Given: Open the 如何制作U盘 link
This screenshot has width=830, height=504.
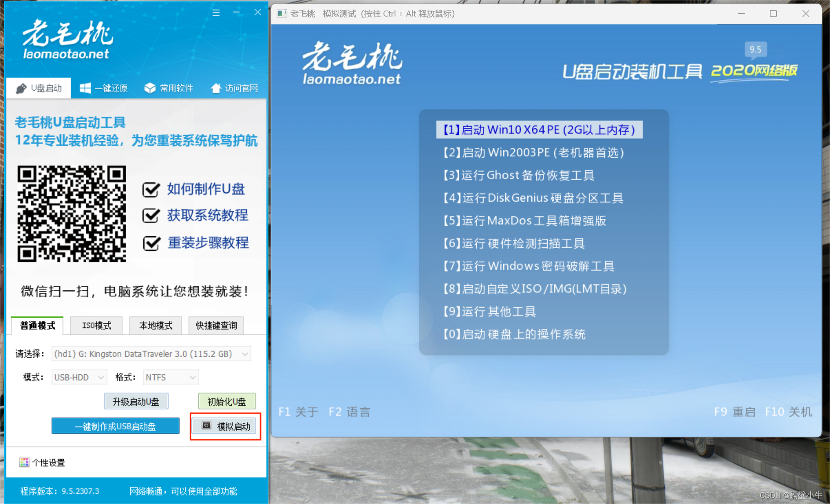Looking at the screenshot, I should (206, 189).
